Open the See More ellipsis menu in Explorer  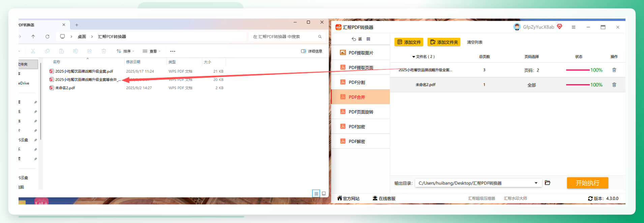[173, 51]
